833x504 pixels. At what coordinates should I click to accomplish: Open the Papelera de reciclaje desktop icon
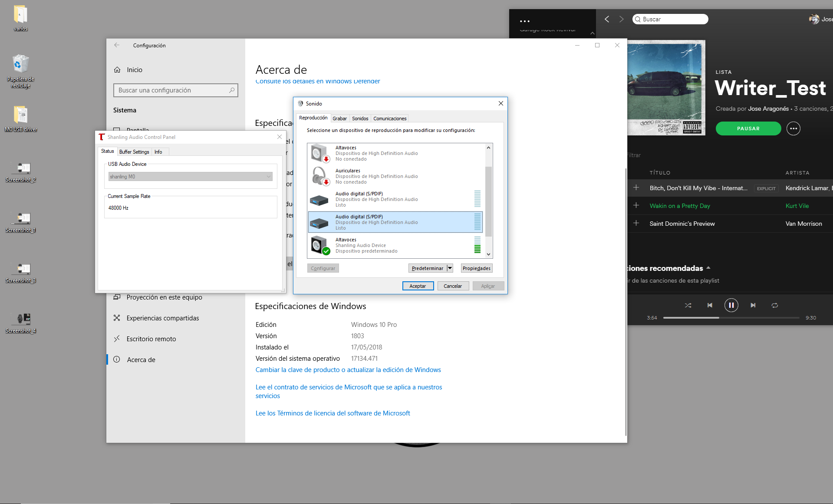click(20, 65)
